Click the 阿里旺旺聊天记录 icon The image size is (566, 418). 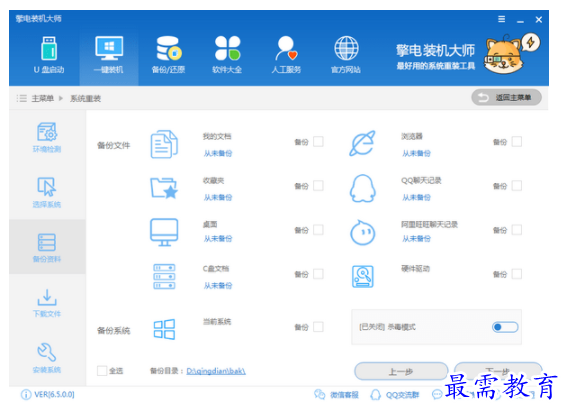(362, 233)
